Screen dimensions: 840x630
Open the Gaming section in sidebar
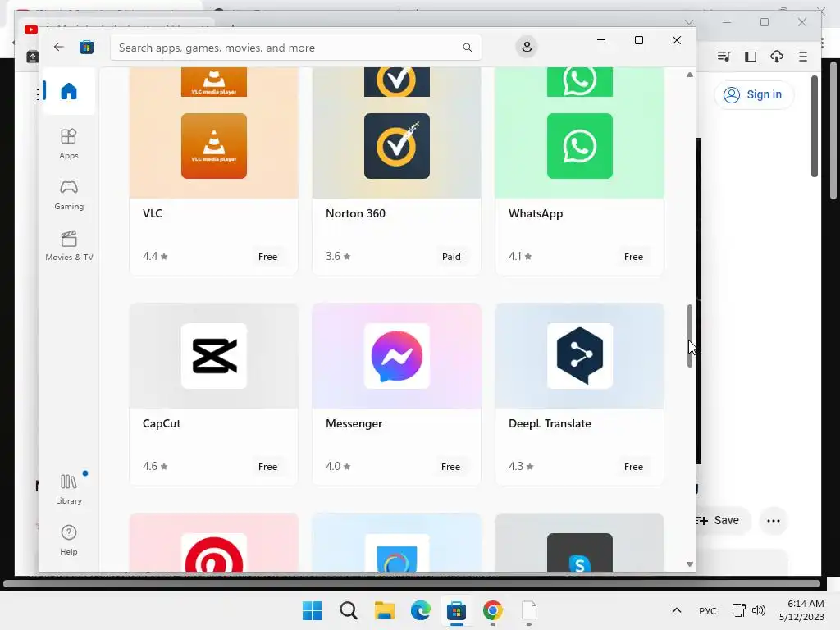(69, 194)
